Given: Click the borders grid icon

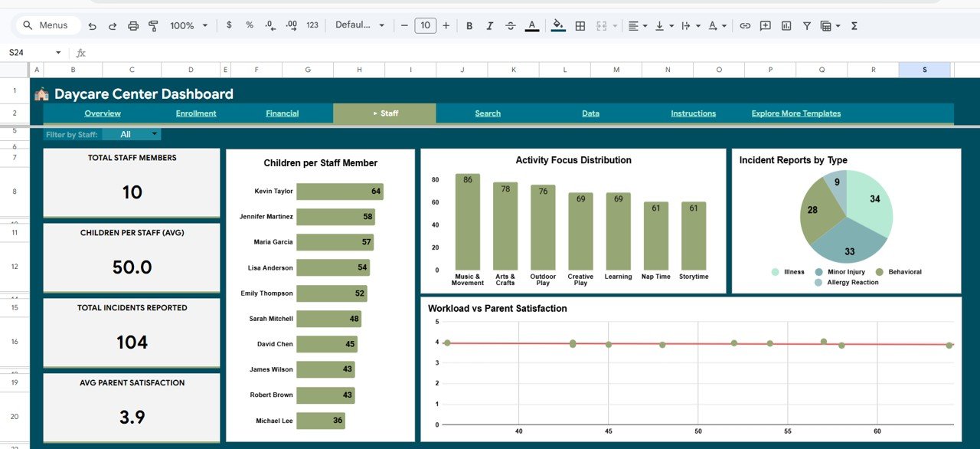Looking at the screenshot, I should [x=580, y=26].
